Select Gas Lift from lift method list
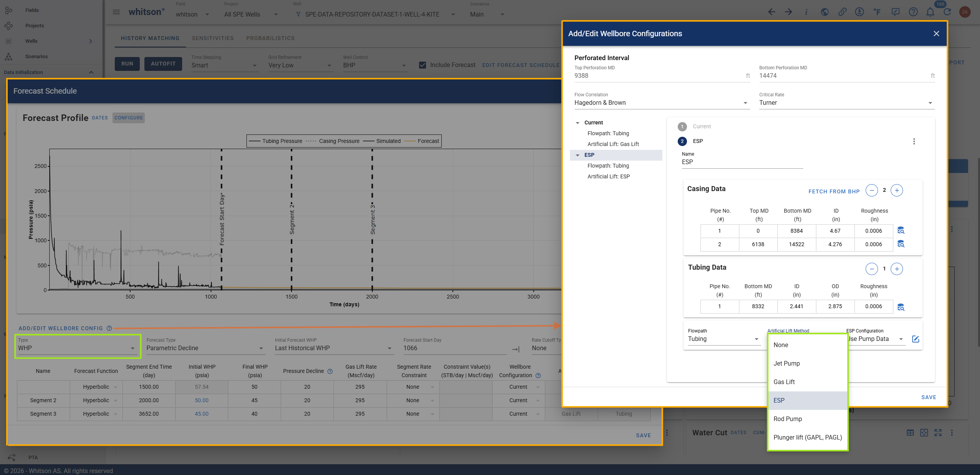Viewport: 980px width, 475px height. point(807,382)
